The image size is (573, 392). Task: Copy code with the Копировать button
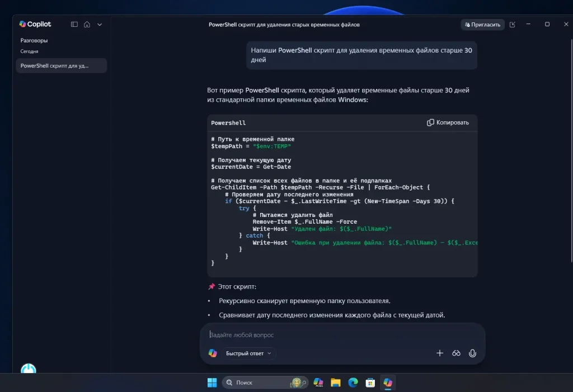pyautogui.click(x=448, y=122)
